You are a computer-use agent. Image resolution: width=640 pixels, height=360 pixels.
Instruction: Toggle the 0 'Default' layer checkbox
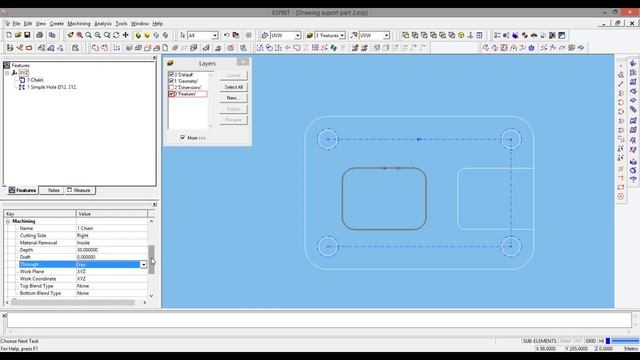coord(171,75)
